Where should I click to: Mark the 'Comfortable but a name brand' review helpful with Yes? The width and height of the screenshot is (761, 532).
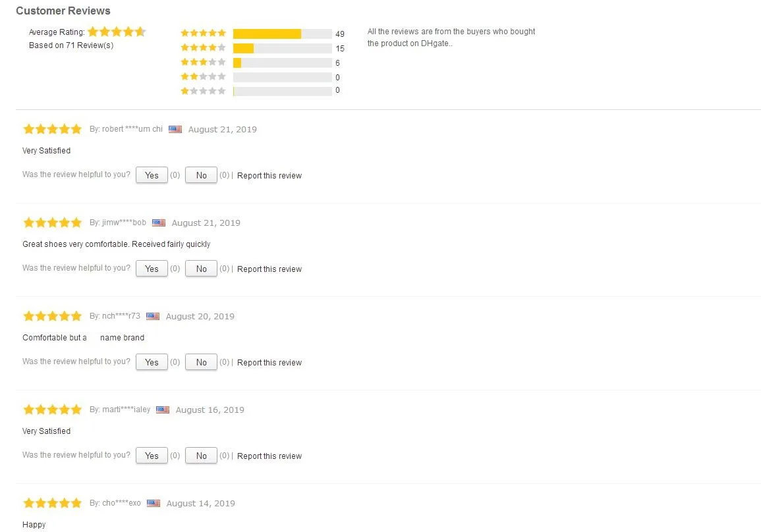pos(152,362)
